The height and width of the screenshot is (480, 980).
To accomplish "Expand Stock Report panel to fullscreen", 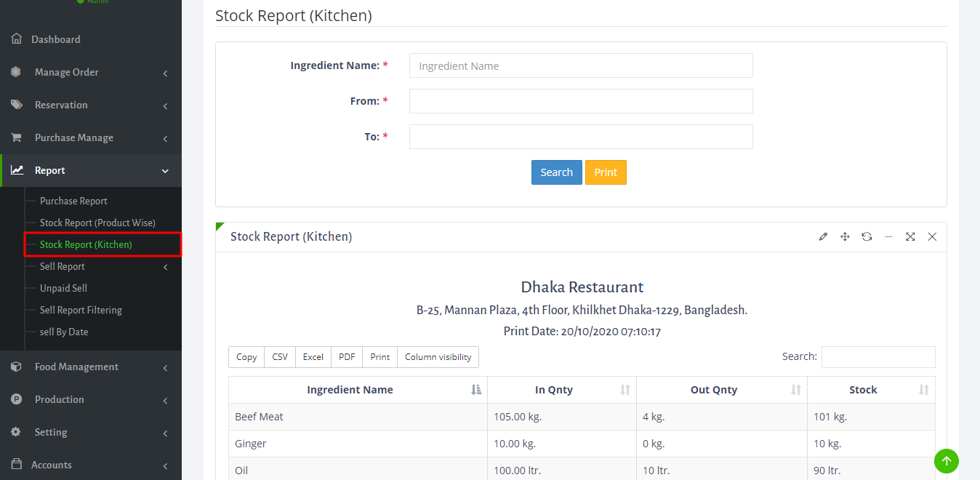I will tap(910, 237).
